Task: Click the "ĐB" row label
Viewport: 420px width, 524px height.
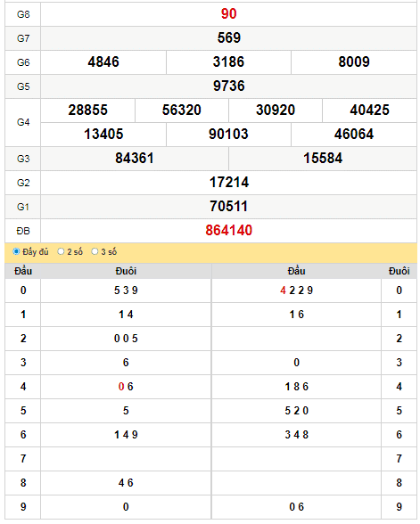Action: 23,231
